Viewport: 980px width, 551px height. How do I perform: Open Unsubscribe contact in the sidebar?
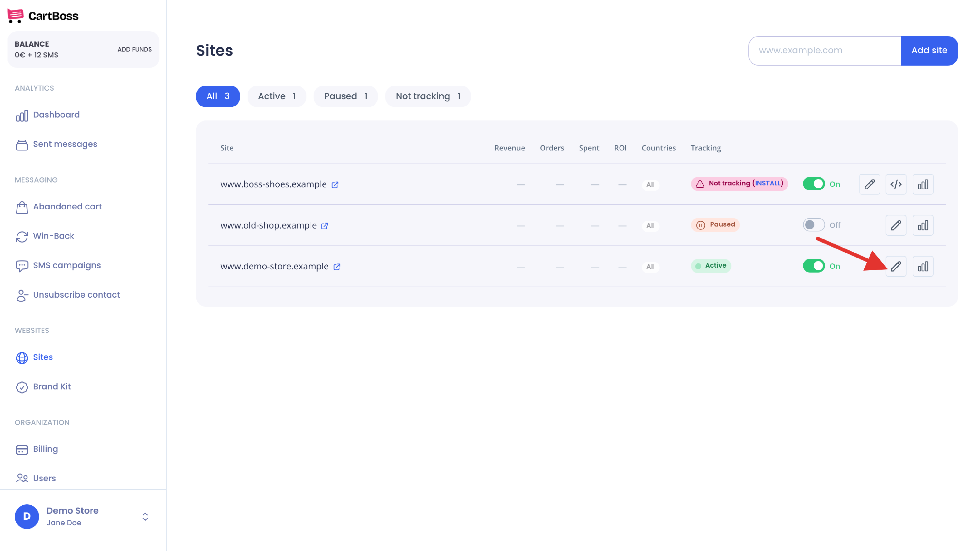point(68,295)
